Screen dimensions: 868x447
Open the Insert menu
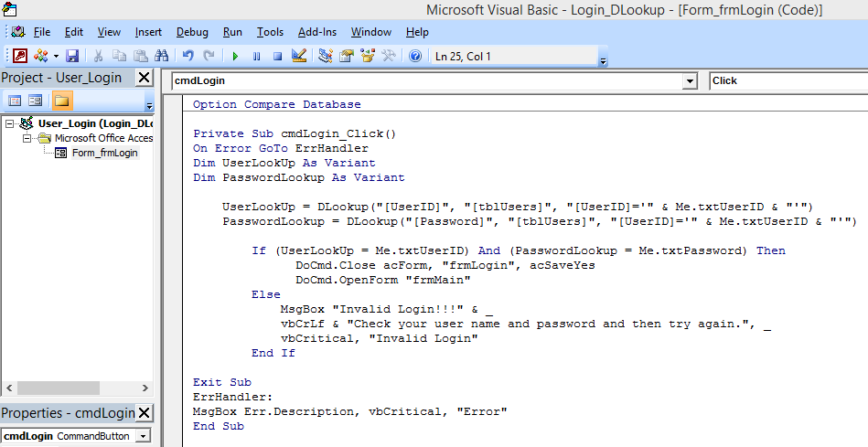[x=148, y=32]
